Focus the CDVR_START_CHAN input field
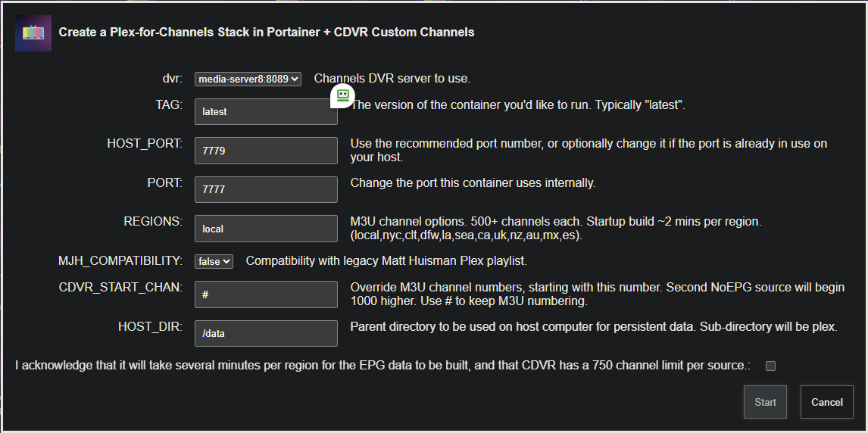This screenshot has width=868, height=433. coord(265,294)
